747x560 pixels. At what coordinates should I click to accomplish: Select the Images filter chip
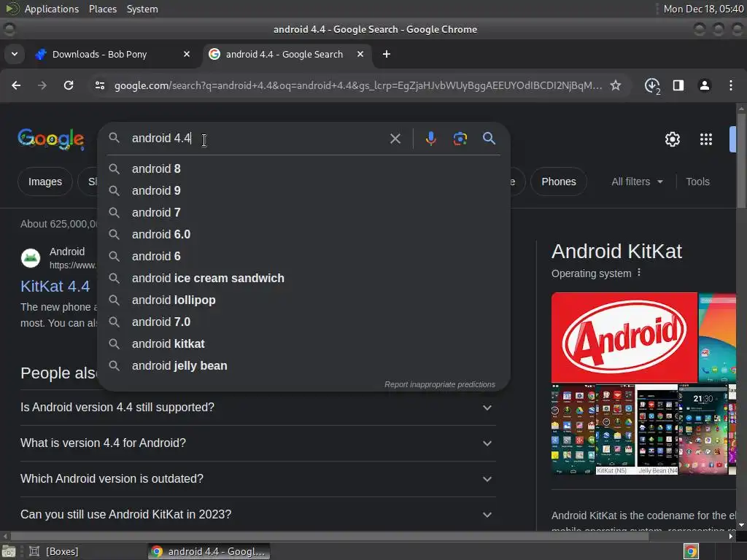(x=44, y=182)
